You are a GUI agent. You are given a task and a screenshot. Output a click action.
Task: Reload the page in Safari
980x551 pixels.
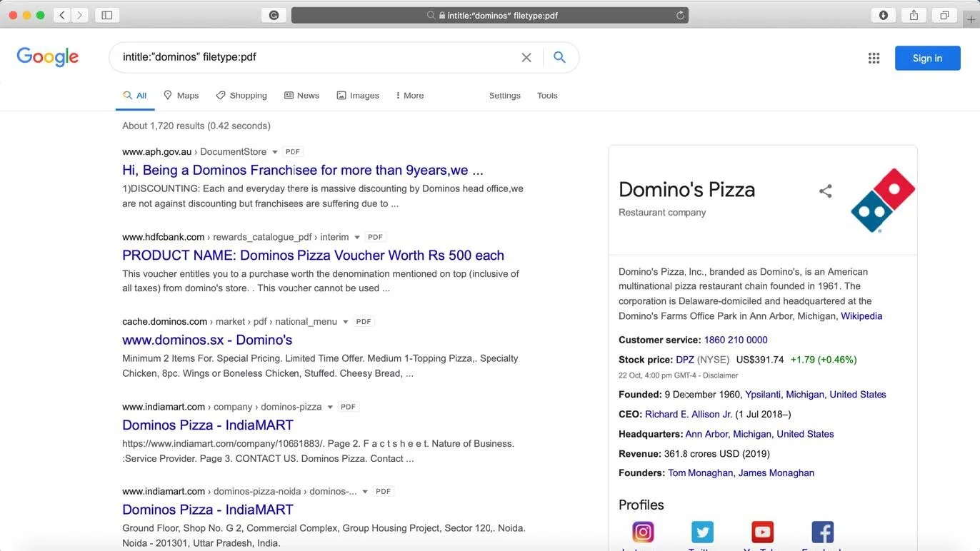(x=681, y=15)
